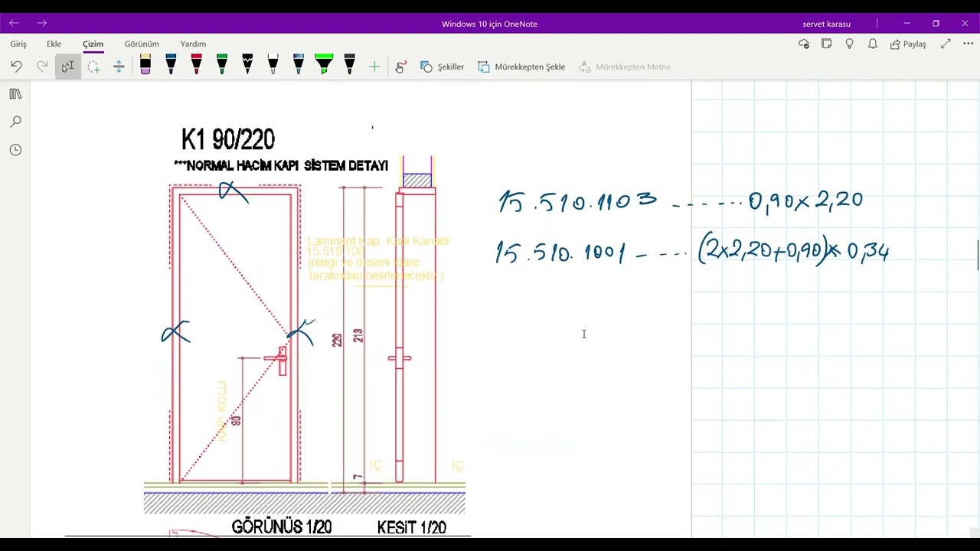Viewport: 980px width, 551px height.
Task: Choose the insert or remove space tool
Action: pos(119,67)
